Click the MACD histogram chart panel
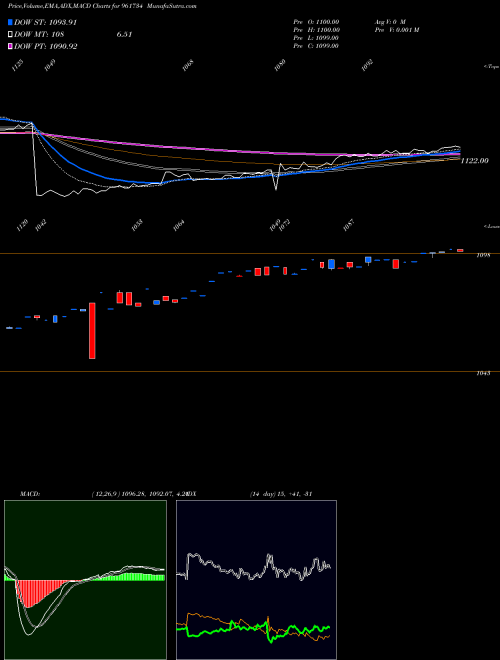The image size is (500, 660). [85, 580]
